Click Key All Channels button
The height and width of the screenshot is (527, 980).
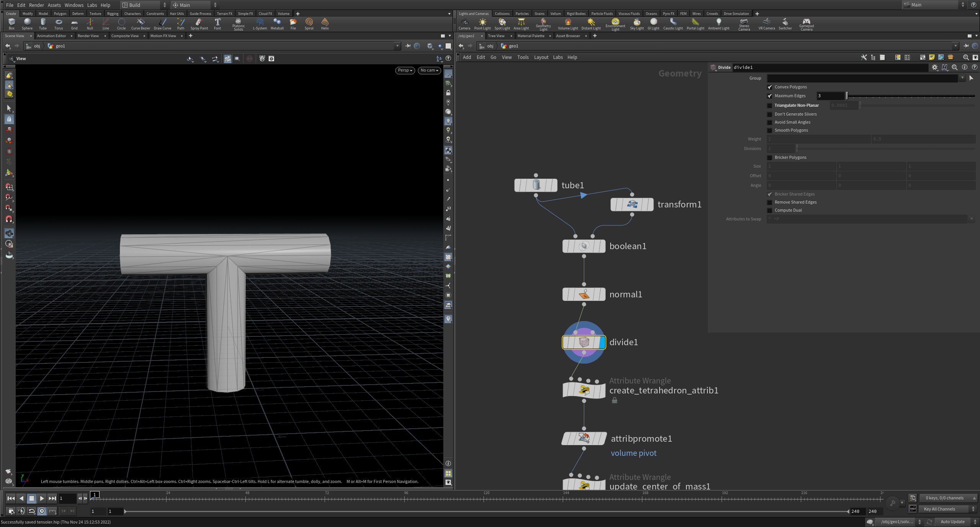(x=939, y=509)
